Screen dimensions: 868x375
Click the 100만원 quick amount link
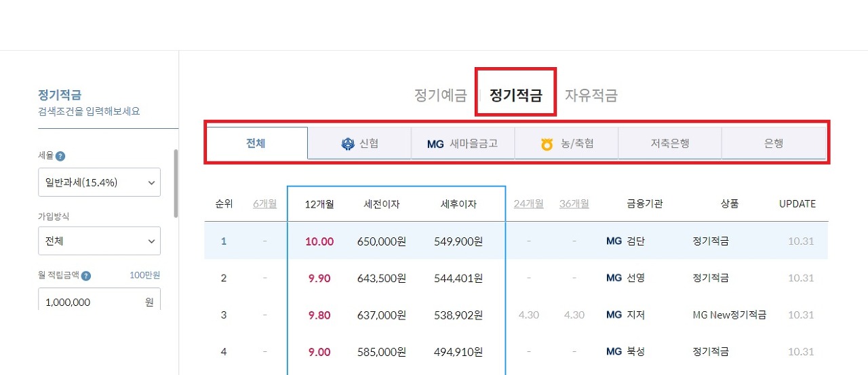click(144, 275)
